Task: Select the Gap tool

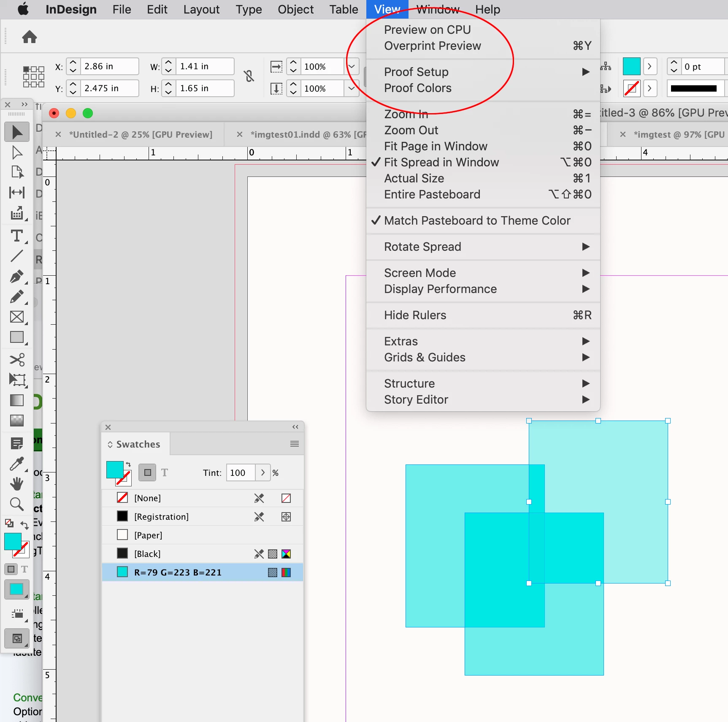Action: tap(17, 193)
